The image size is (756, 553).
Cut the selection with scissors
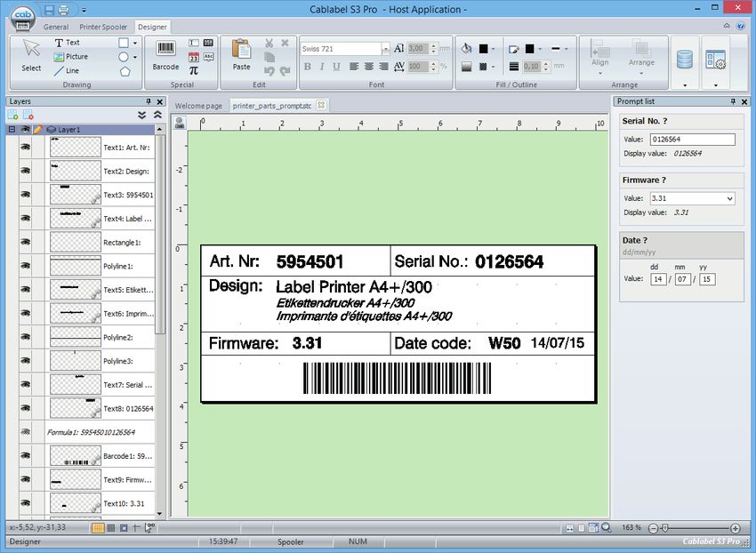click(269, 43)
